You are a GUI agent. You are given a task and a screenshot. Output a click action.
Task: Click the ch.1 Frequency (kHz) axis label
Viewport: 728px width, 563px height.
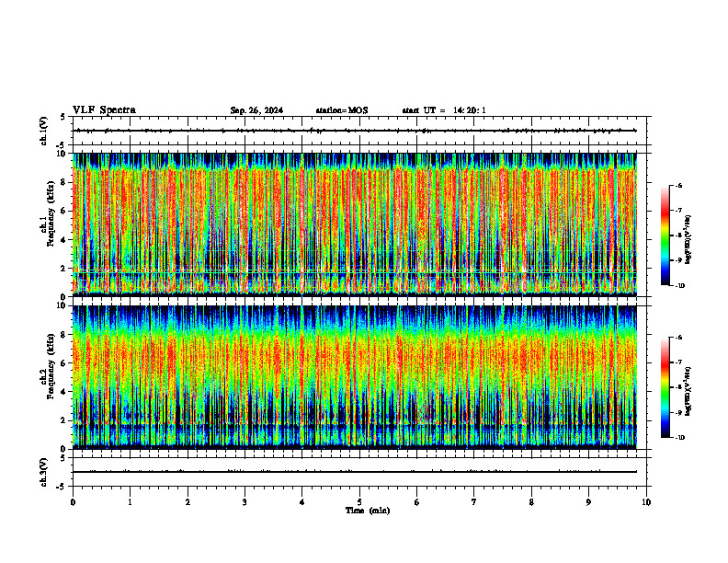click(50, 213)
